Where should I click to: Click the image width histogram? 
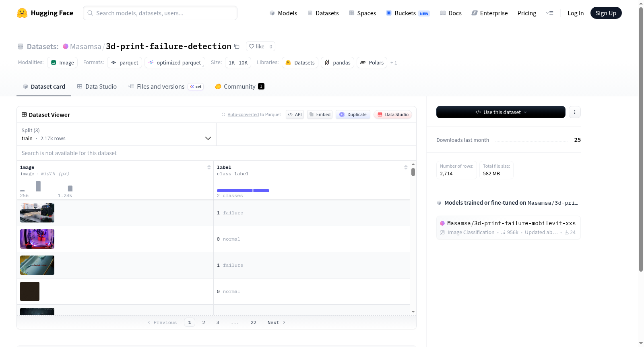tap(46, 186)
